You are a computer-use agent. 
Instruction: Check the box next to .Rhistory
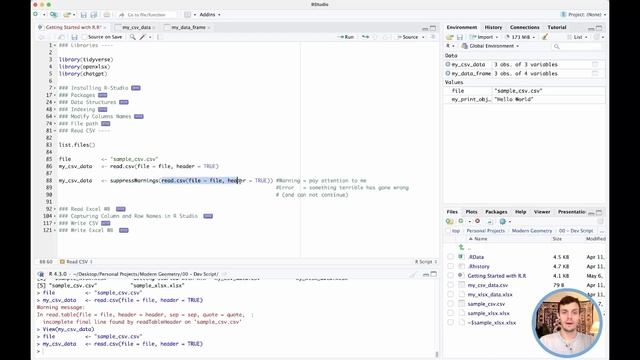450,267
